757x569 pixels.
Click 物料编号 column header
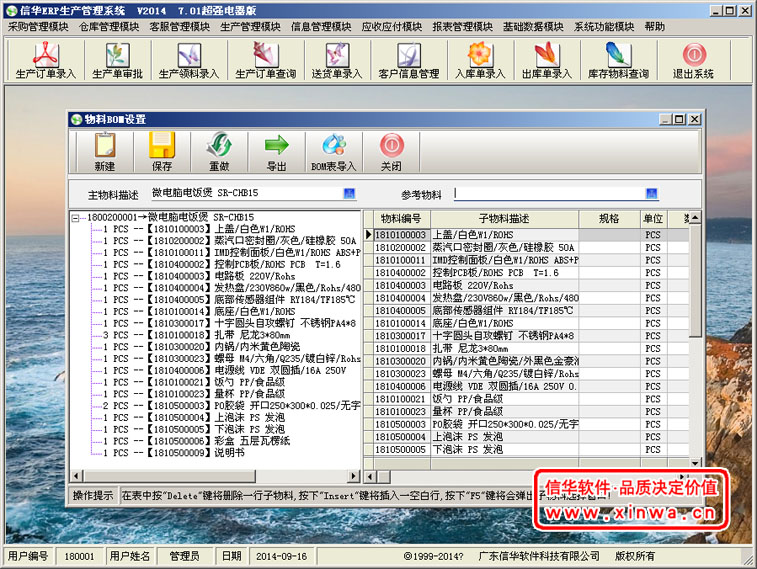coord(401,219)
